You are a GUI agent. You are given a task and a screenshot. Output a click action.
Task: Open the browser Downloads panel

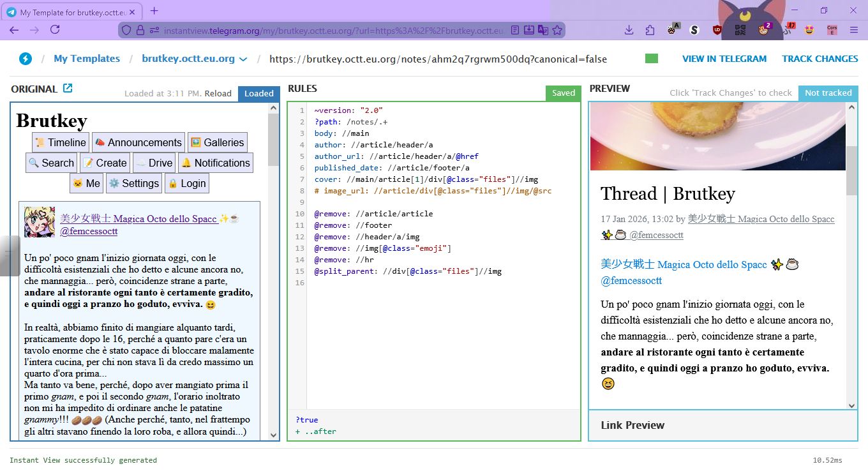click(x=629, y=29)
